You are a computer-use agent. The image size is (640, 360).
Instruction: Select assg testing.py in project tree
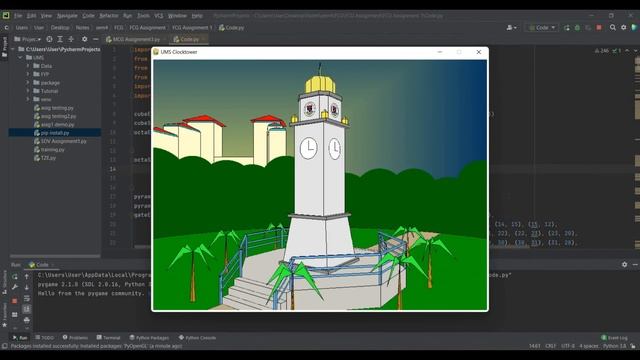53,108
